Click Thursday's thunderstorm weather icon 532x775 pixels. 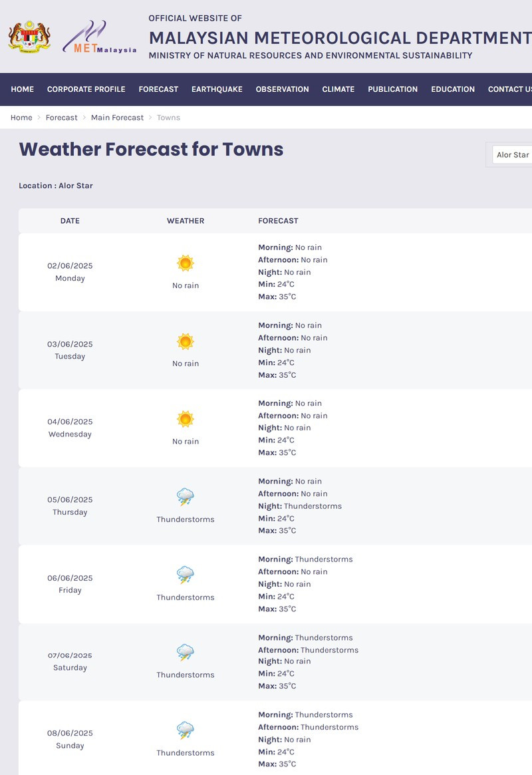186,497
